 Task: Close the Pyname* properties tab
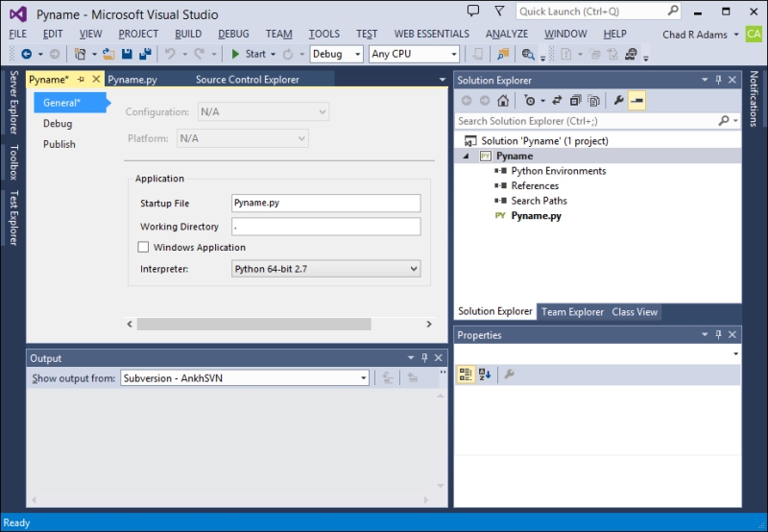pos(96,79)
